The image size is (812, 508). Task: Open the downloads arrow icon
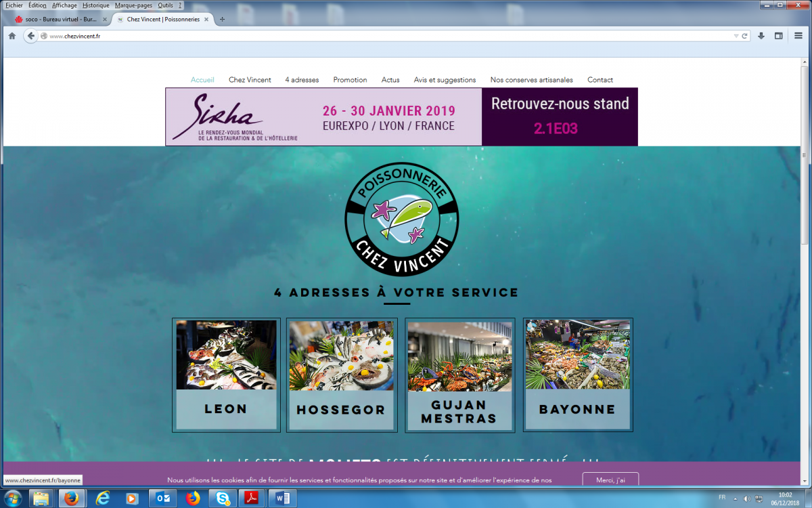click(x=761, y=36)
